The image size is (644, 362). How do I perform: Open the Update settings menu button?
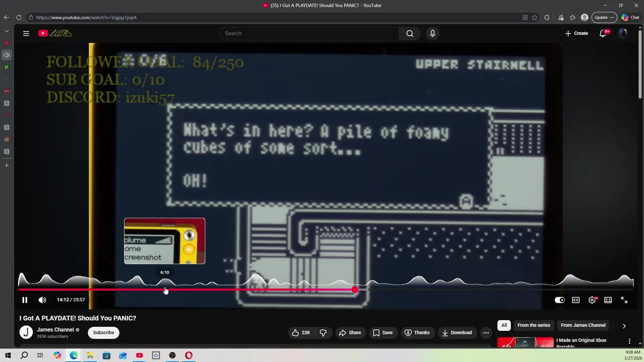pyautogui.click(x=604, y=18)
